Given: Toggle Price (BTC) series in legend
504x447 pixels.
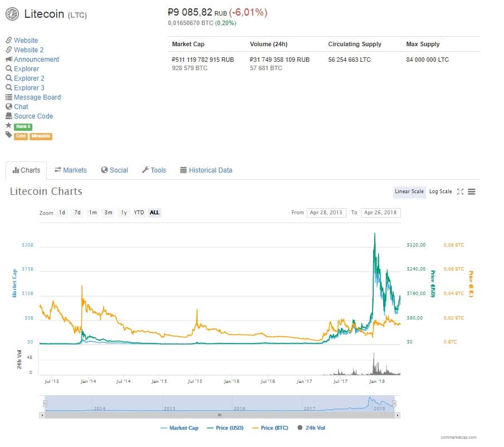Looking at the screenshot, I should [x=270, y=428].
